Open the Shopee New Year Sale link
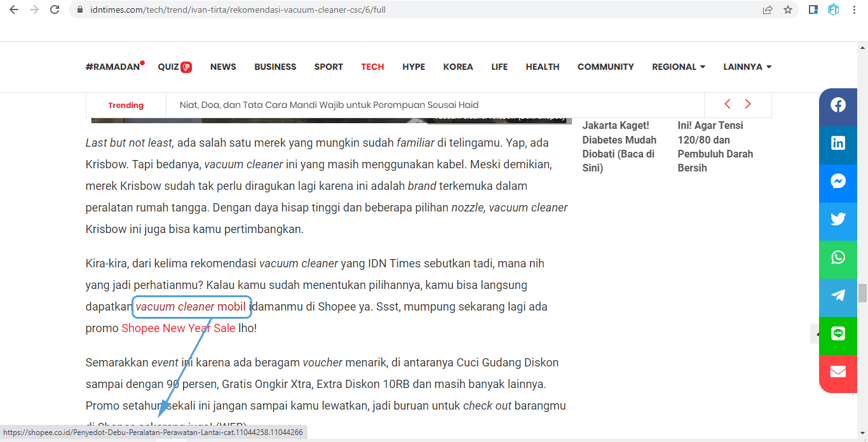Screen dimensions: 868x442 point(179,328)
